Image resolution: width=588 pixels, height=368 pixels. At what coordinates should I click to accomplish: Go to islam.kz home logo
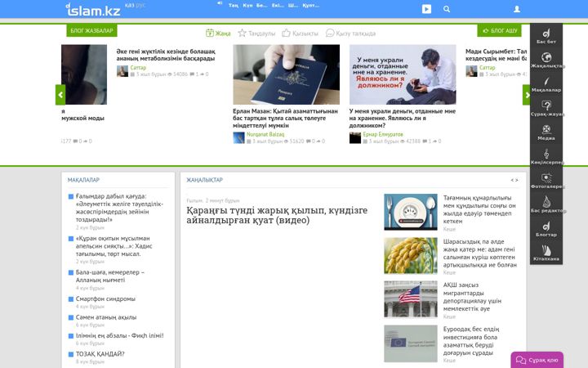(x=93, y=9)
